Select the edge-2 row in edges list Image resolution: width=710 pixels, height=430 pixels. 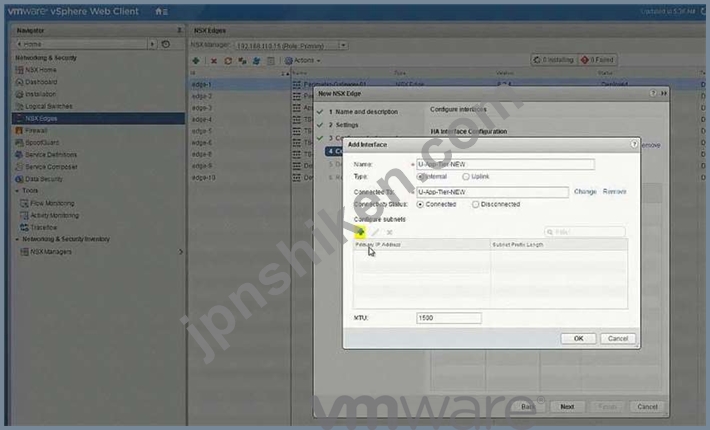pos(239,96)
